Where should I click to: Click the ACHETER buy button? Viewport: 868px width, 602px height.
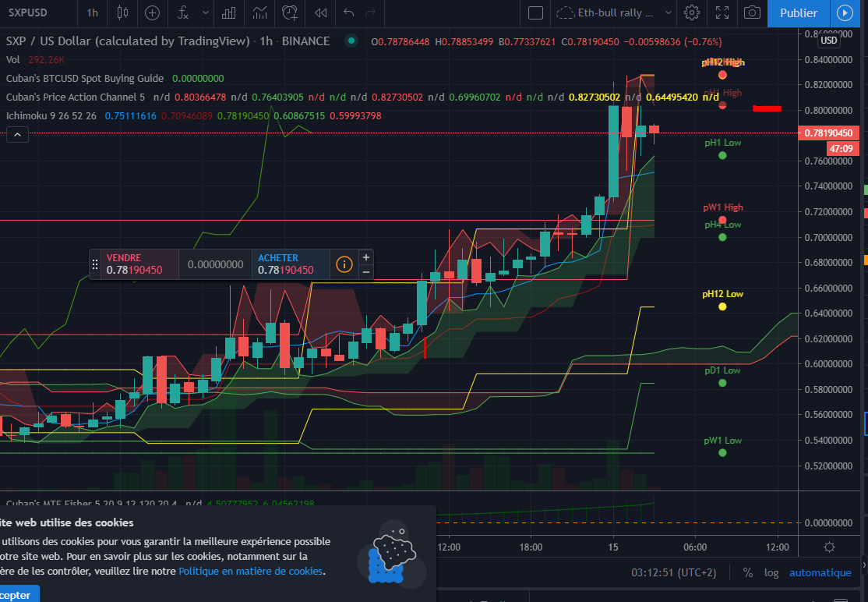pyautogui.click(x=286, y=264)
